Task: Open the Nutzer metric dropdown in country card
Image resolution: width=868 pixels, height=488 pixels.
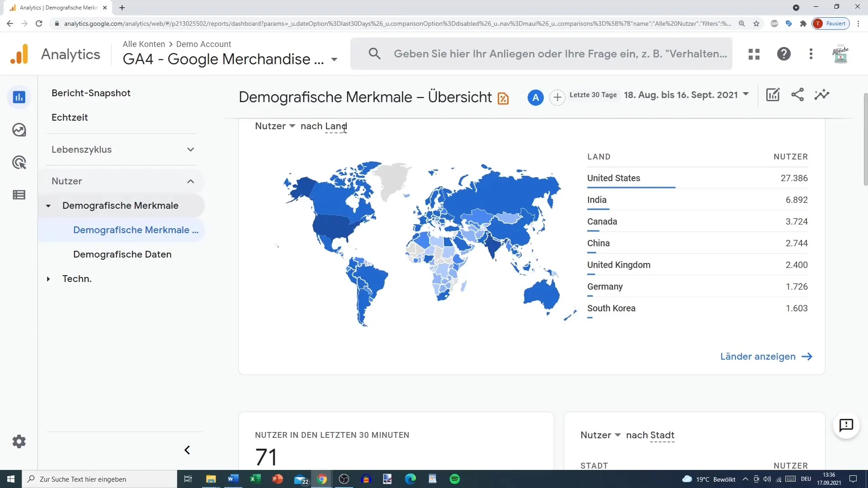Action: click(275, 126)
